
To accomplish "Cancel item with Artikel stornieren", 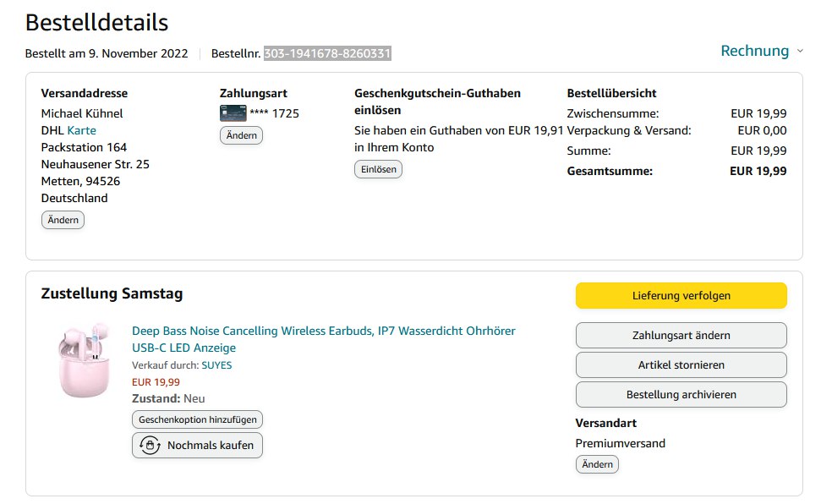I will (x=681, y=365).
